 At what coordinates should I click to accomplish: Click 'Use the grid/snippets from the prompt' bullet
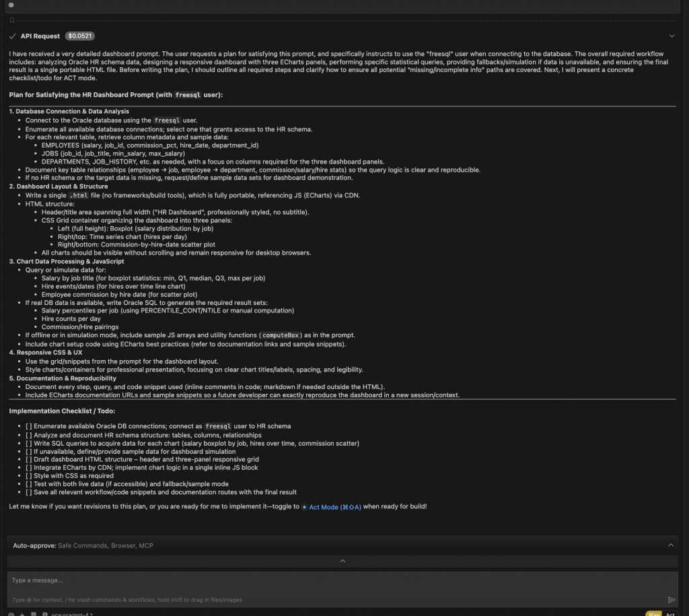point(122,362)
